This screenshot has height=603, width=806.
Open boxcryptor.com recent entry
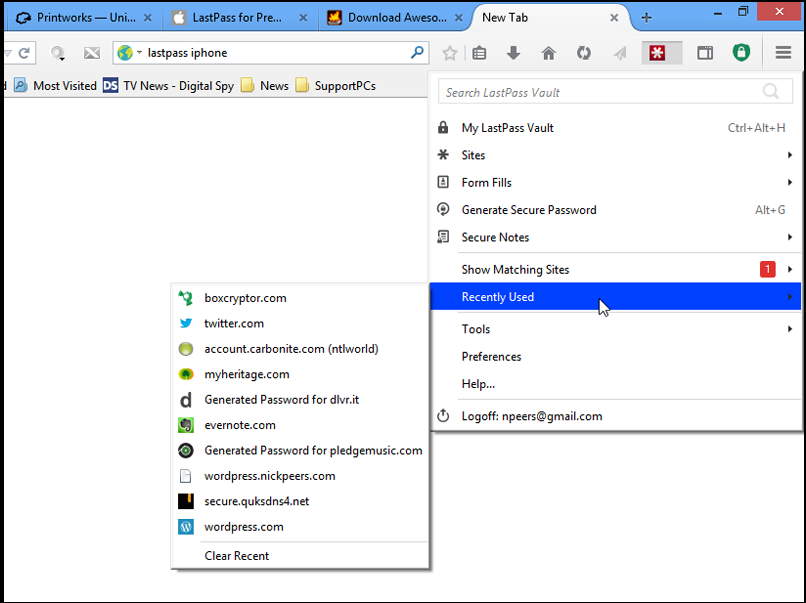coord(300,298)
